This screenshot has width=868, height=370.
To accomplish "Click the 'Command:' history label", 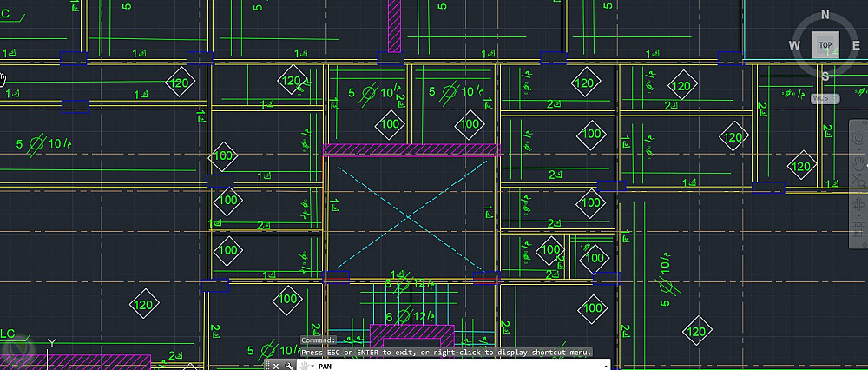I will [x=319, y=340].
